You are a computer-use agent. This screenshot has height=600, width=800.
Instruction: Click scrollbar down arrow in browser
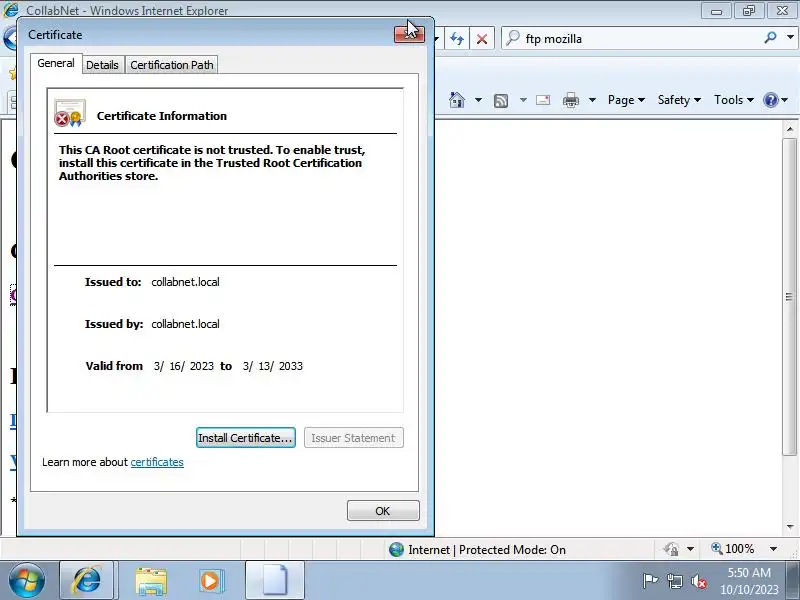click(790, 527)
